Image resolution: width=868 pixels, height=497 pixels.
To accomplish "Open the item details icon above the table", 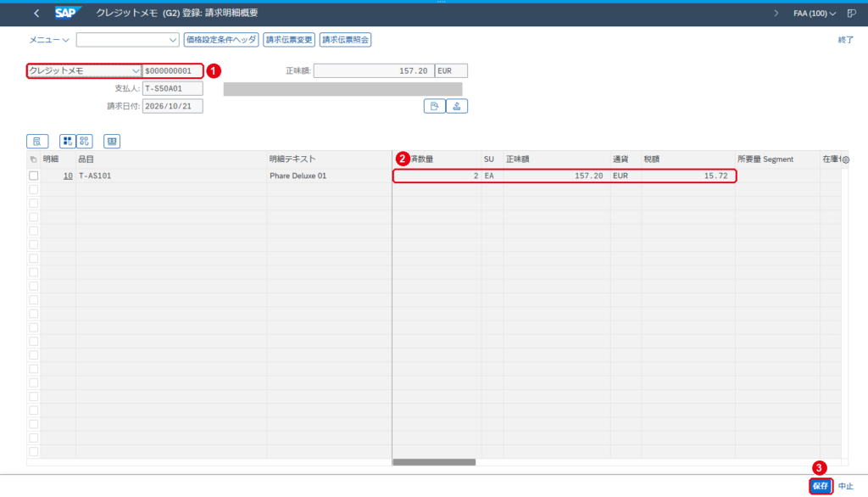I will pyautogui.click(x=37, y=142).
